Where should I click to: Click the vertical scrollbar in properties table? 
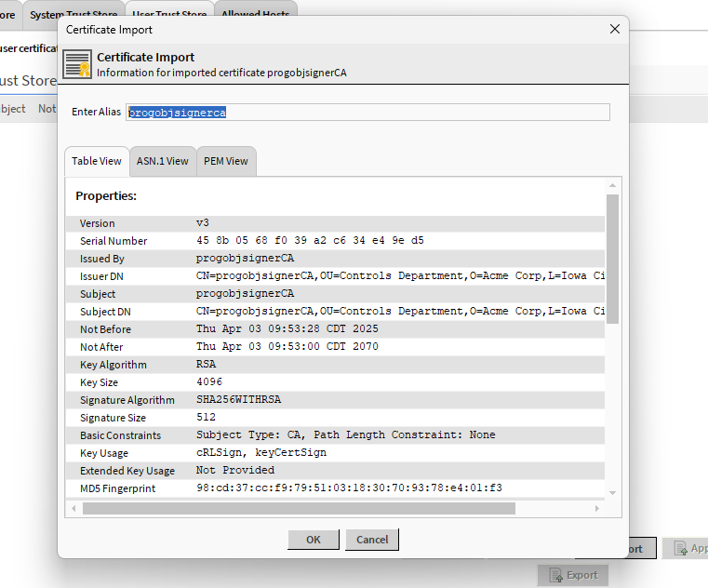(612, 259)
